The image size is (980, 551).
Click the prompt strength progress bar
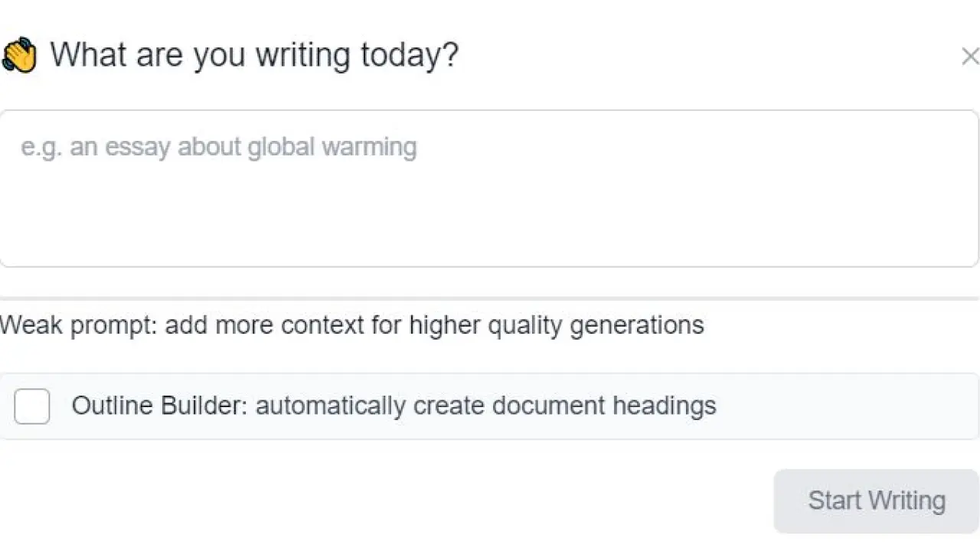click(488, 298)
